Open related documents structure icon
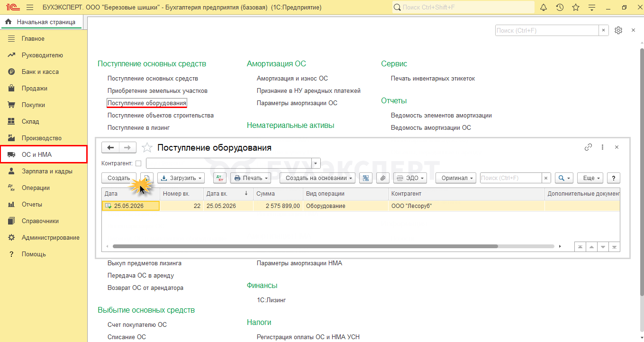Viewport: 644px width, 342px height. (x=366, y=178)
